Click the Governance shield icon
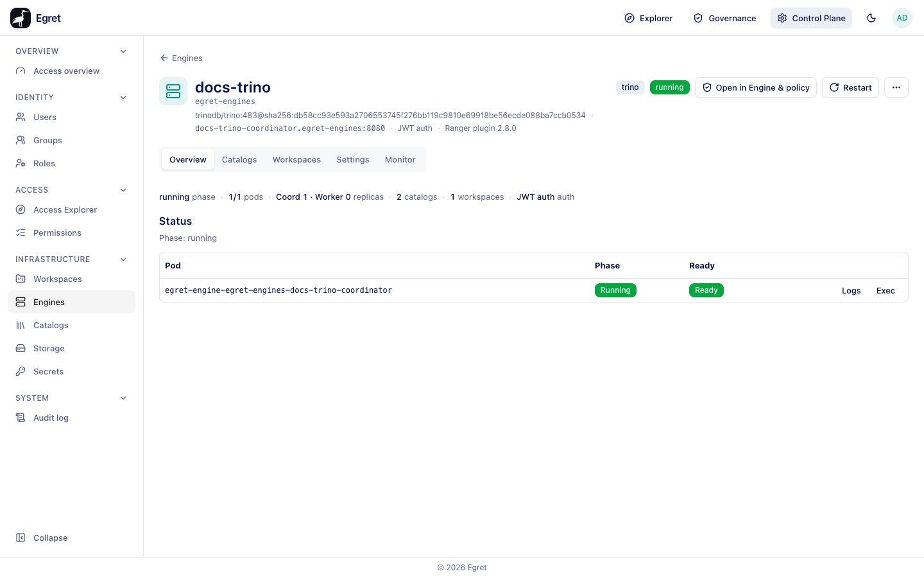This screenshot has width=924, height=578. (x=698, y=18)
